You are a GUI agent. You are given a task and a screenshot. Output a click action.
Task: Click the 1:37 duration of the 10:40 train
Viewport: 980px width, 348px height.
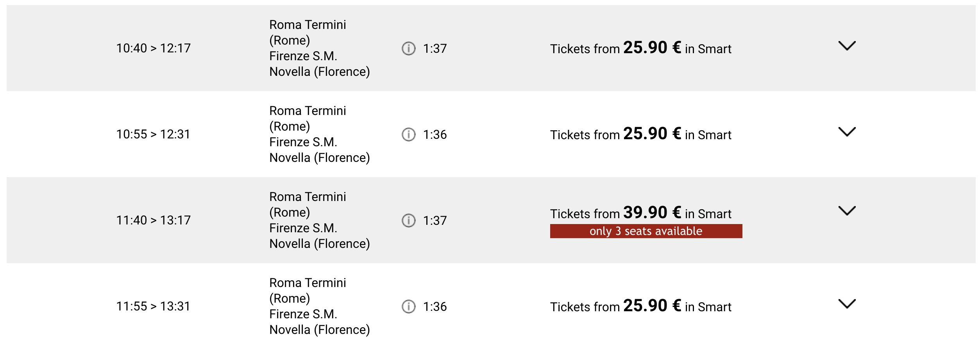435,48
